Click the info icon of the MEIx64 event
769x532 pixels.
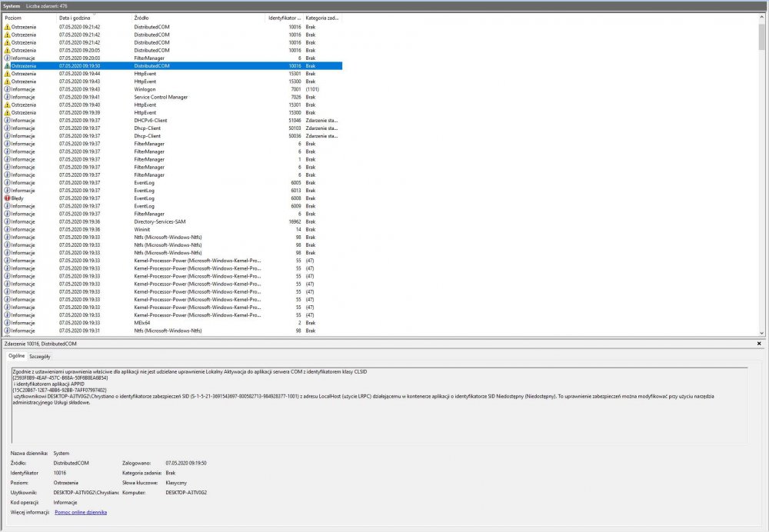pos(7,323)
